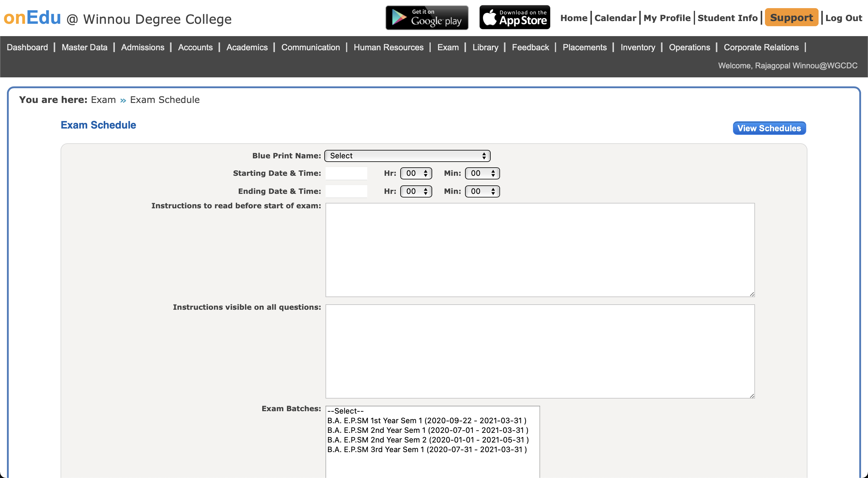Open the ending time Hr dropdown
The width and height of the screenshot is (868, 478).
[x=416, y=191]
